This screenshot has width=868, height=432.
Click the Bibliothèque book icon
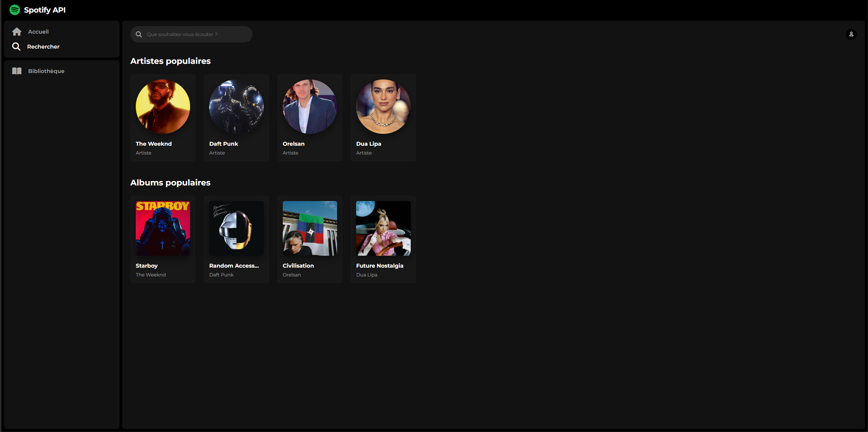(17, 71)
